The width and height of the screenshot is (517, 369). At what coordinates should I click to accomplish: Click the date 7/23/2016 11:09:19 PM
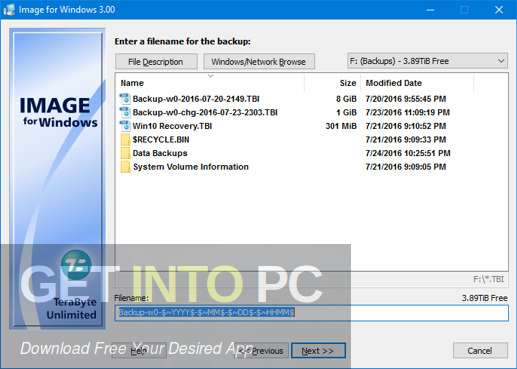coord(408,113)
